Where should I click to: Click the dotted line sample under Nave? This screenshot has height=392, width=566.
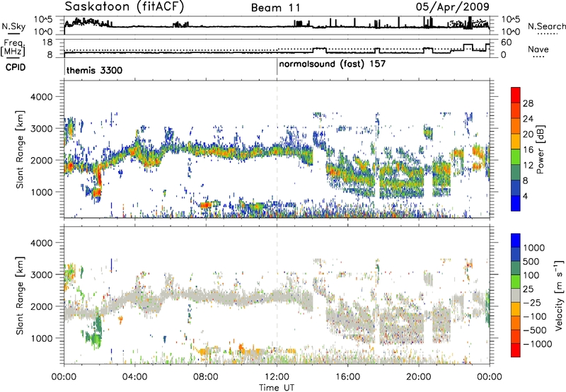[x=539, y=57]
